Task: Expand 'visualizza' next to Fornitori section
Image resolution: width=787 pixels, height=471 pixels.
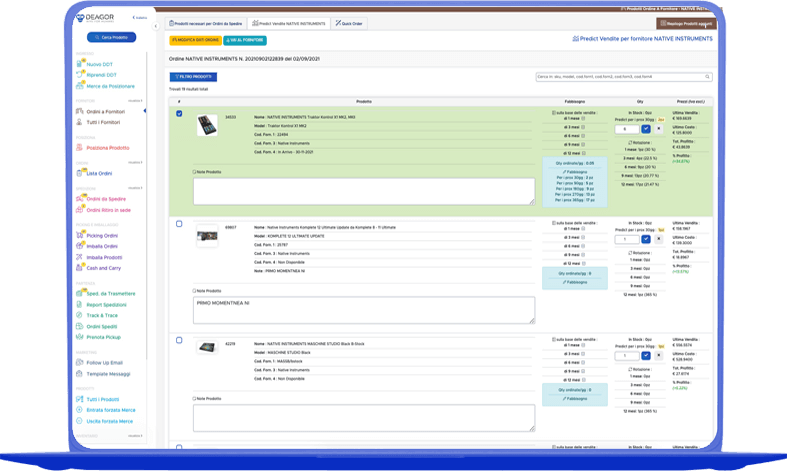Action: pos(135,100)
